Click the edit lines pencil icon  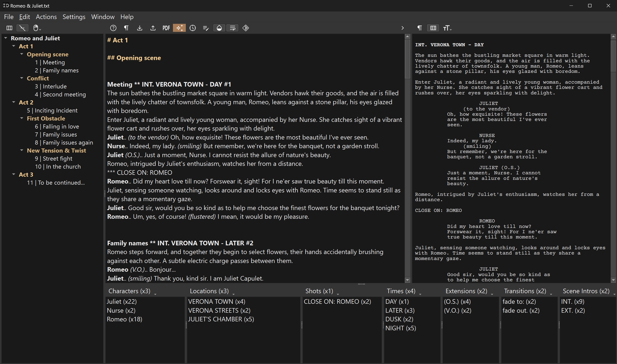206,28
